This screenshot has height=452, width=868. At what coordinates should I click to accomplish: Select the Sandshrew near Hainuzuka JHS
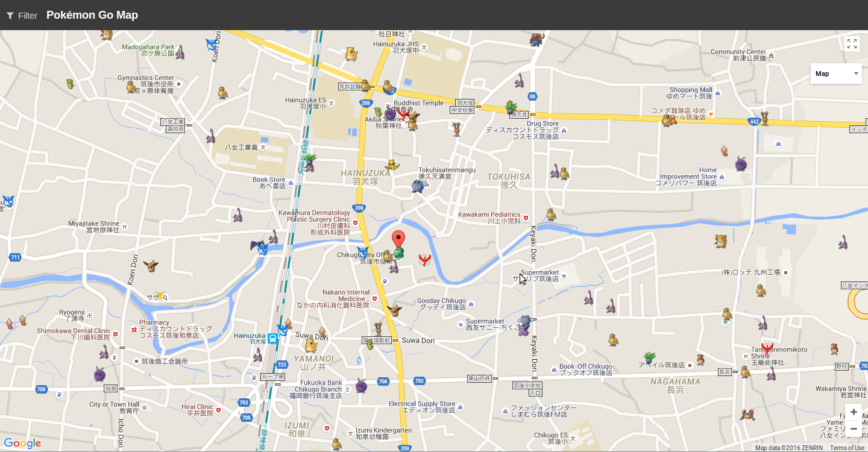pos(351,54)
